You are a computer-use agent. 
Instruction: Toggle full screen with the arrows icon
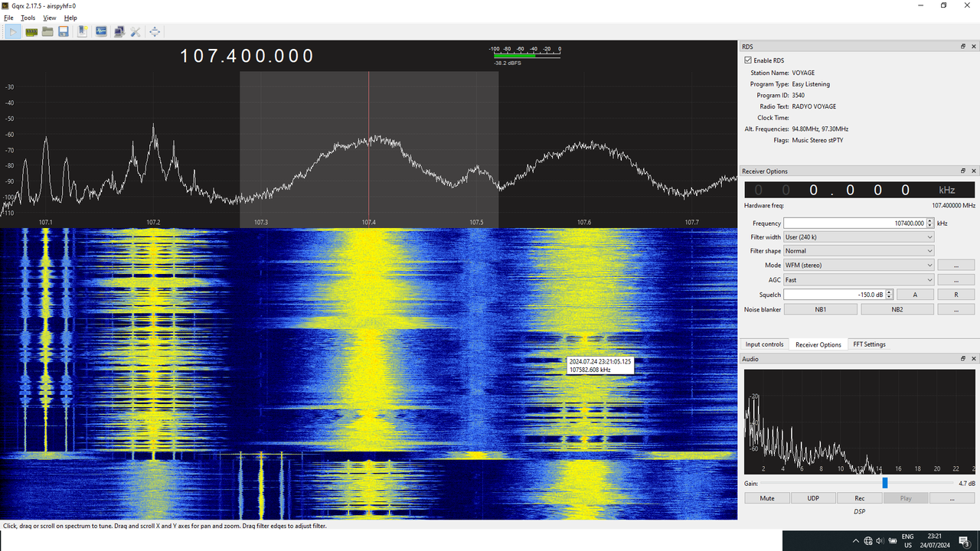pos(155,31)
